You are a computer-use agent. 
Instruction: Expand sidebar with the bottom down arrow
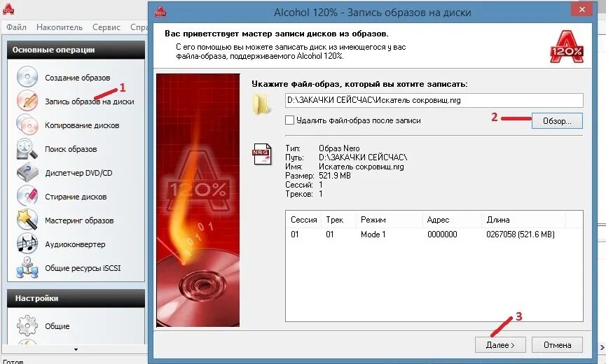click(76, 349)
